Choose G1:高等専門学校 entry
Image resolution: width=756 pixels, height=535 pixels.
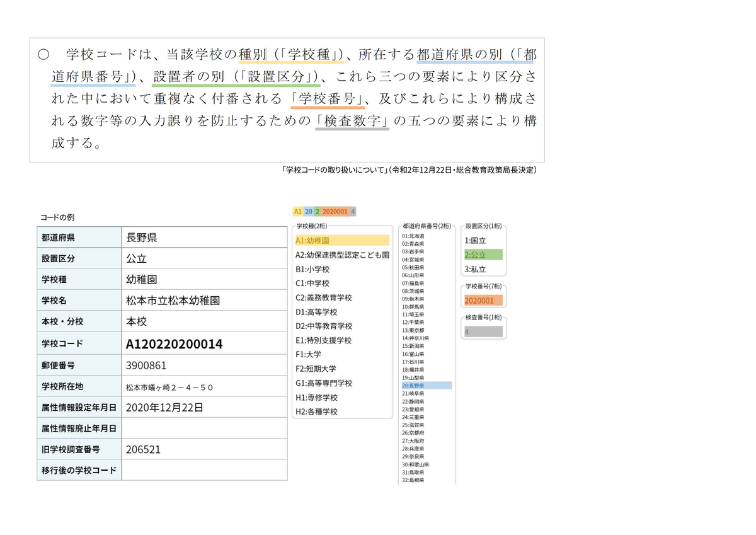point(323,383)
